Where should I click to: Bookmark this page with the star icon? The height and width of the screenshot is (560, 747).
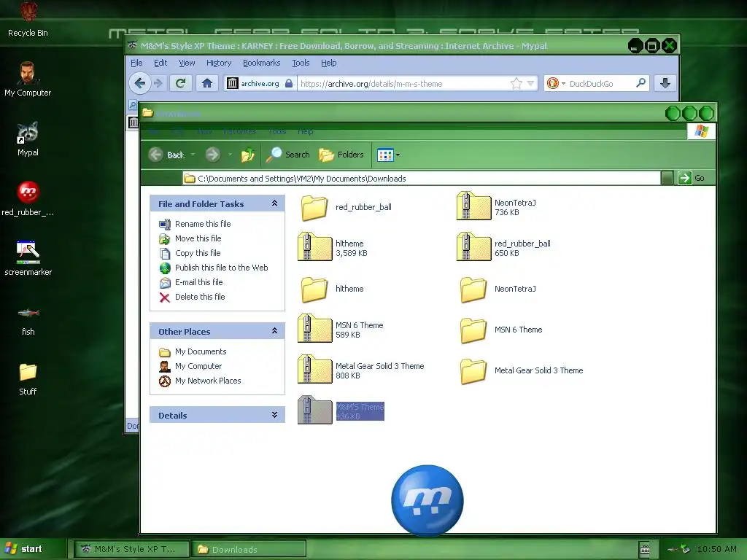[516, 84]
